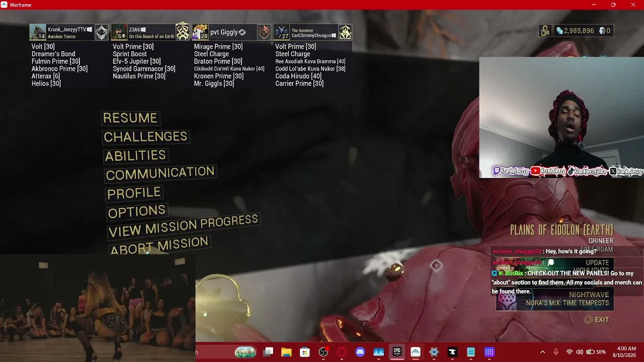Click "Nautilus Prime [30]" loadout entry
This screenshot has height=362, width=644.
click(x=139, y=76)
